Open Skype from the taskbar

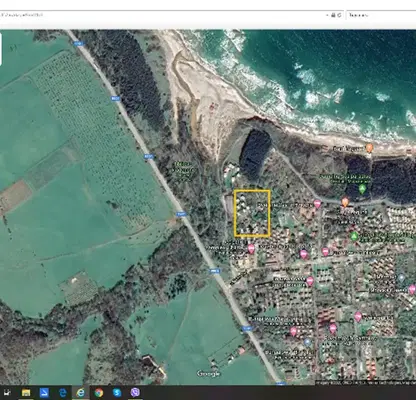117,393
